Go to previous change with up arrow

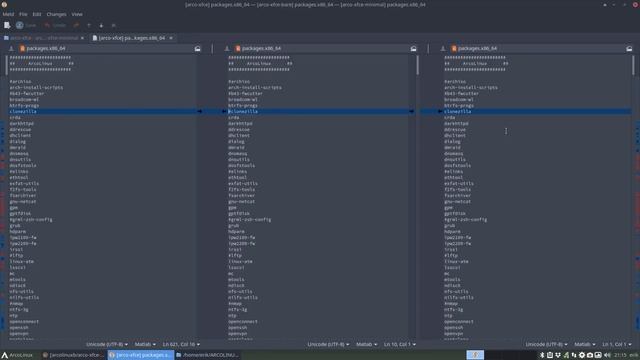click(89, 25)
